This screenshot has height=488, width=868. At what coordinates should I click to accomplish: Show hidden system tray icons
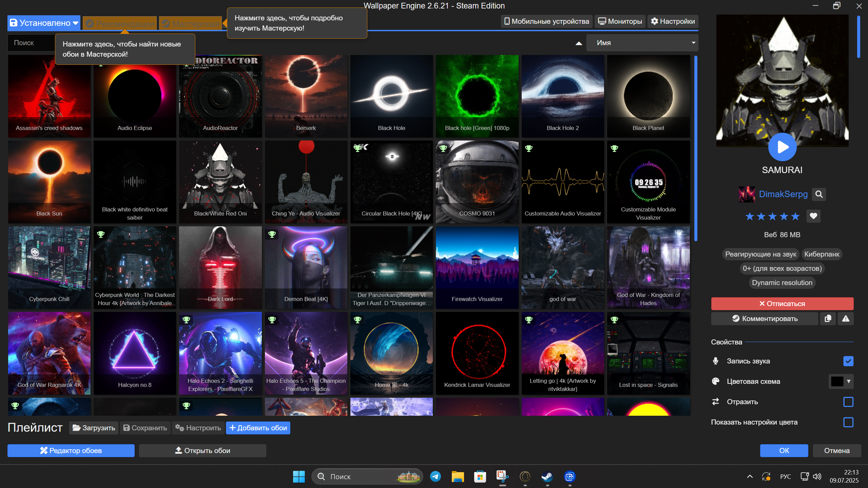click(750, 476)
